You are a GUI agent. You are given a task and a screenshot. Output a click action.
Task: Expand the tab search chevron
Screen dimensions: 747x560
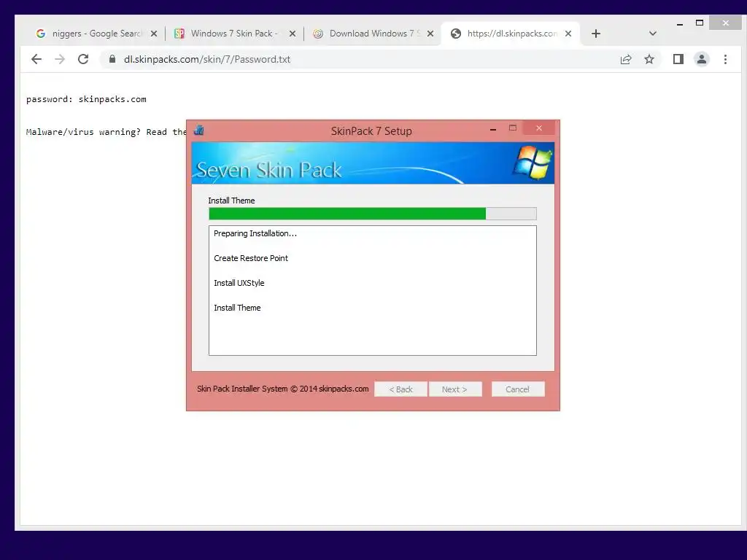(x=653, y=34)
